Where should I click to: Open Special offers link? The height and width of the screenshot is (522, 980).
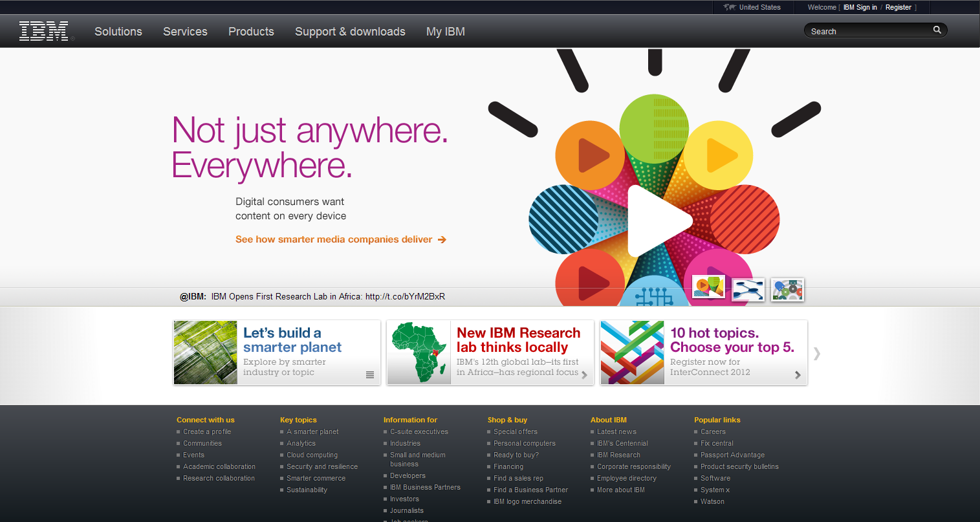[x=516, y=431]
